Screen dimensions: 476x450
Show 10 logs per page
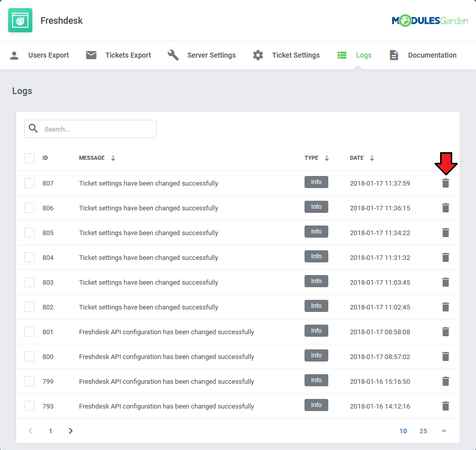tap(403, 431)
